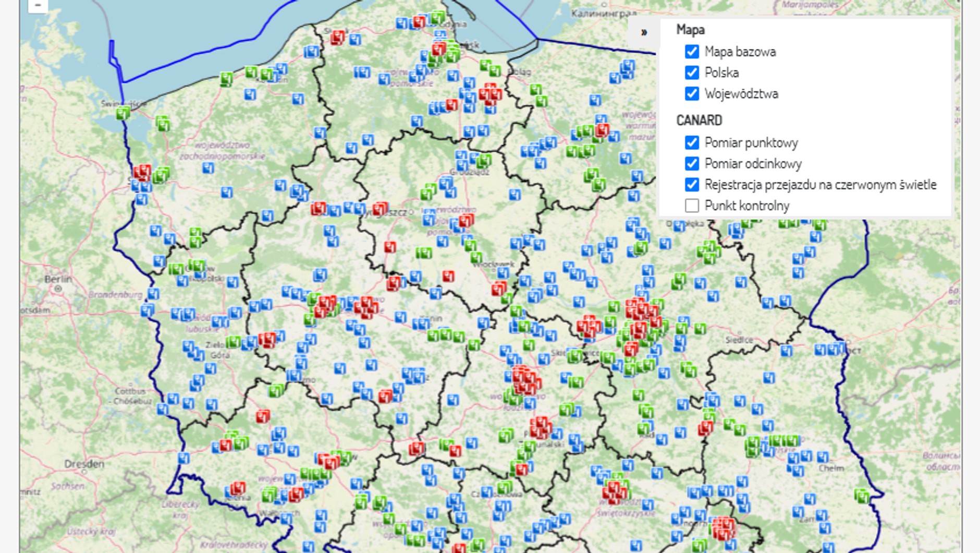This screenshot has width=980, height=553.
Task: Click blue marker beside zachodniopomorskie label
Action: 208,168
